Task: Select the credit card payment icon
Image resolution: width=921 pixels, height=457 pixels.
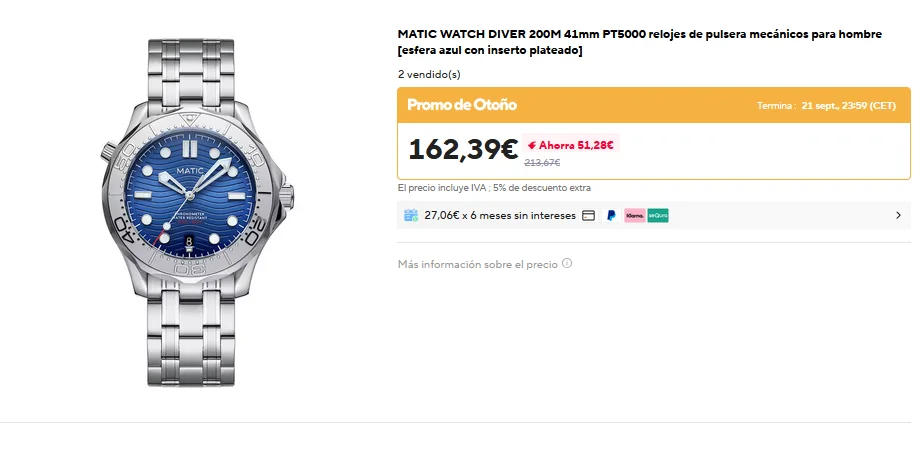Action: tap(589, 216)
